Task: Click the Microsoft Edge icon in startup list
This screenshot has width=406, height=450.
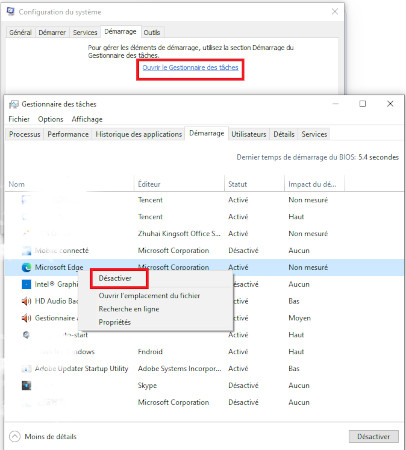Action: tap(26, 267)
